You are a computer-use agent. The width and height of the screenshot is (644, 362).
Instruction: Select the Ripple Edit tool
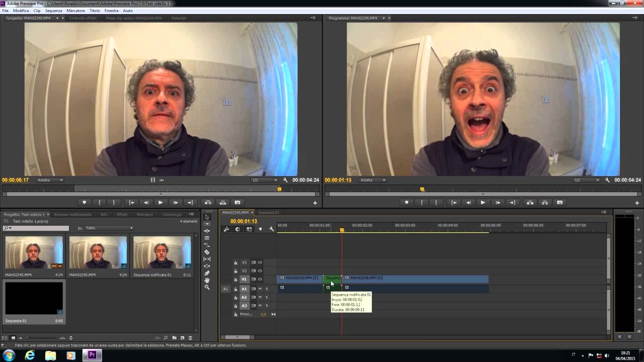pyautogui.click(x=207, y=231)
